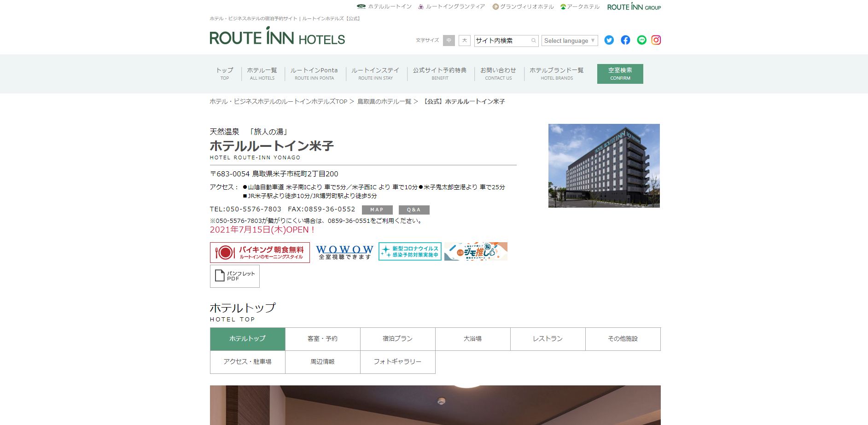
Task: Open the LINE social icon
Action: tap(641, 40)
